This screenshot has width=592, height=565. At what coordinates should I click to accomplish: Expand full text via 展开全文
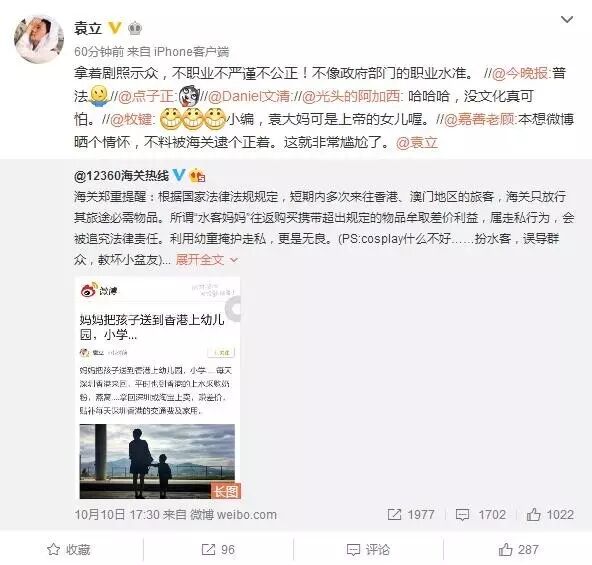click(x=200, y=260)
